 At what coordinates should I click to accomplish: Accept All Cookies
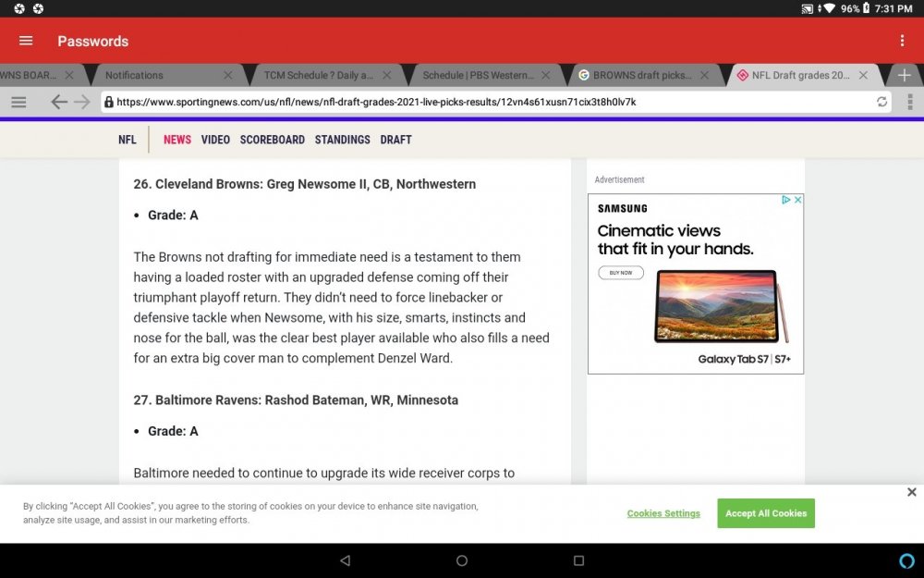click(766, 513)
